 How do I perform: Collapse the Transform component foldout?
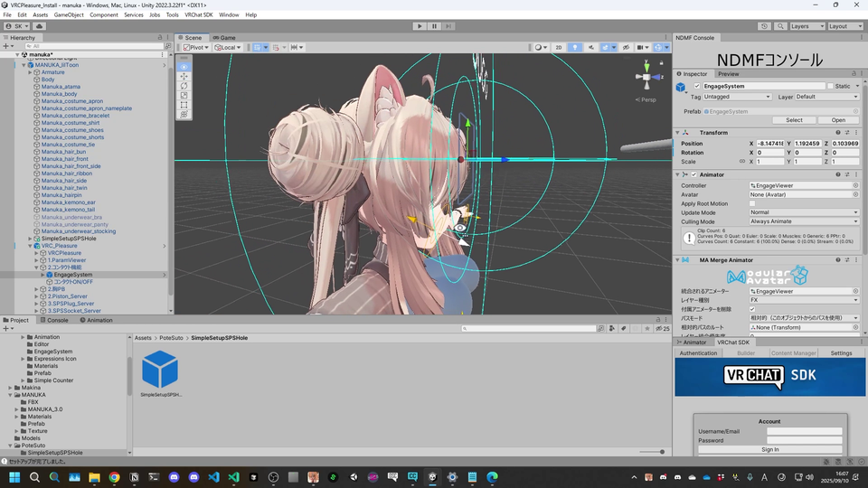(x=677, y=133)
